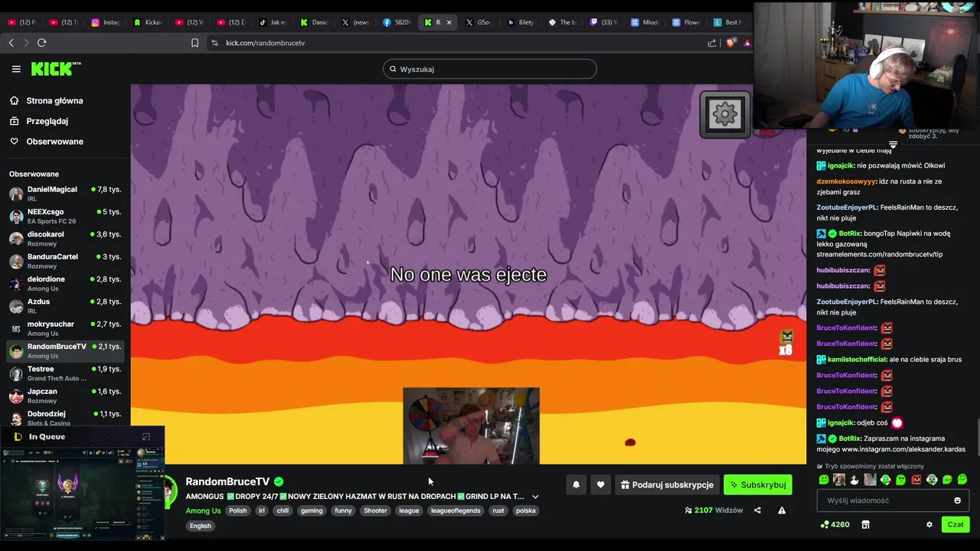Screen dimensions: 980x551
Task: Click the Brave Rewards triangle icon
Action: tap(748, 43)
